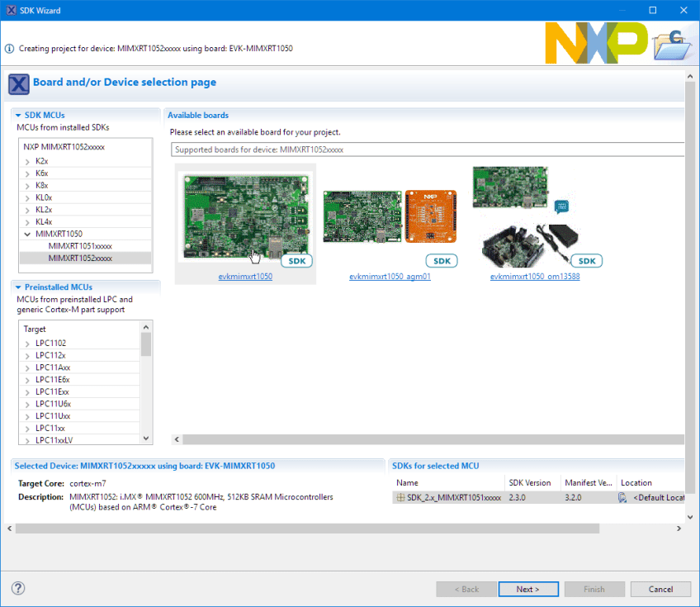Click the package icon beside SDK_2.x_MIMXRT1051xxxx
Screen dimensions: 700x607
click(x=400, y=497)
